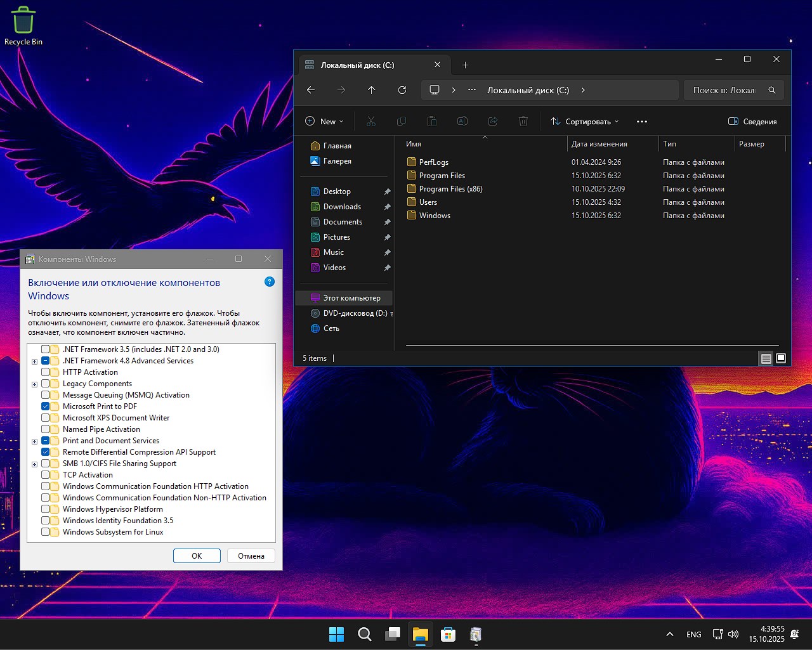
Task: Tick the Windows Hypervisor Platform checkbox
Action: (x=46, y=509)
